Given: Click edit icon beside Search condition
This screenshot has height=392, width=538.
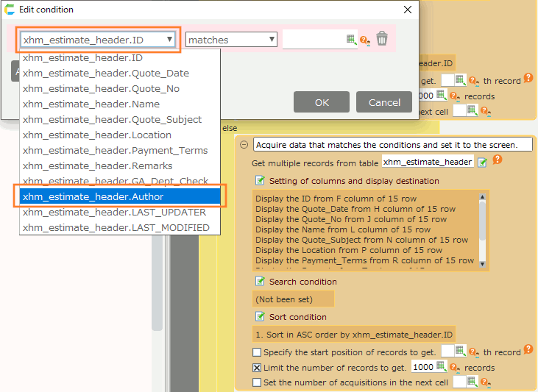Looking at the screenshot, I should pyautogui.click(x=259, y=282).
